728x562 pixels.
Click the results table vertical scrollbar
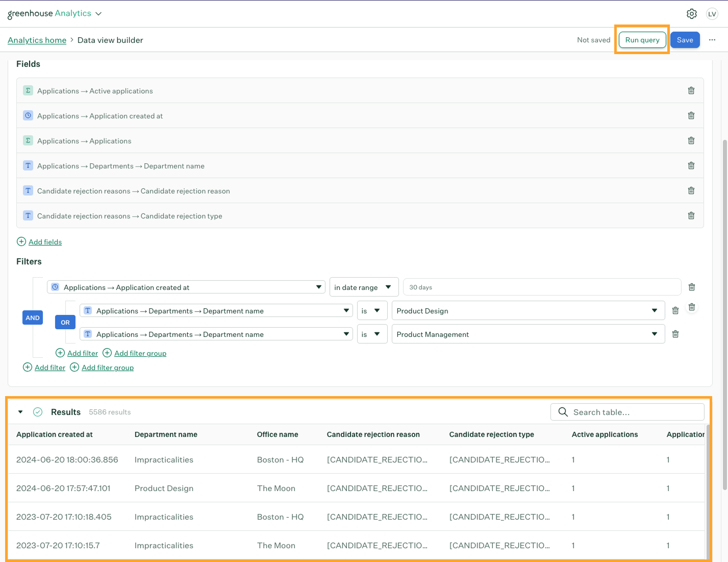tap(708, 493)
